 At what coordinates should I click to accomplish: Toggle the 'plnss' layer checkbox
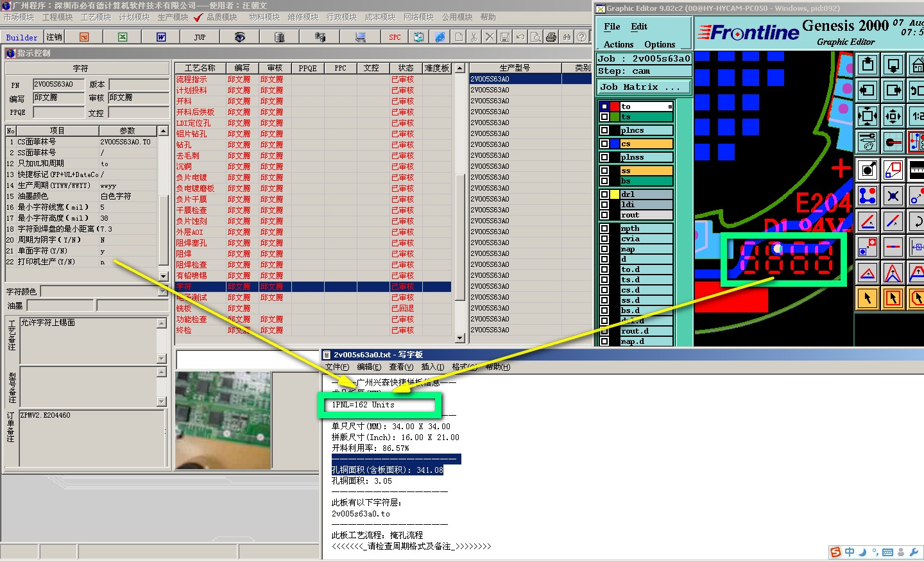coord(604,157)
